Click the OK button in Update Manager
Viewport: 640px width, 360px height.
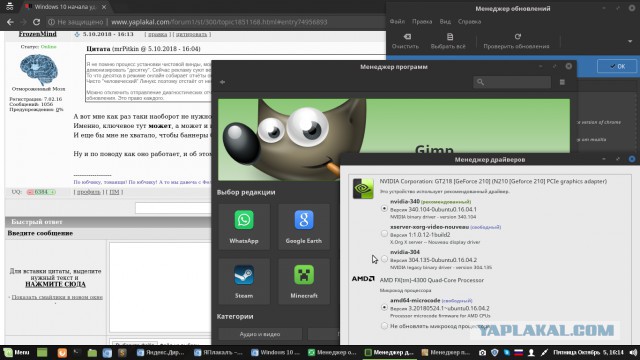tap(617, 66)
